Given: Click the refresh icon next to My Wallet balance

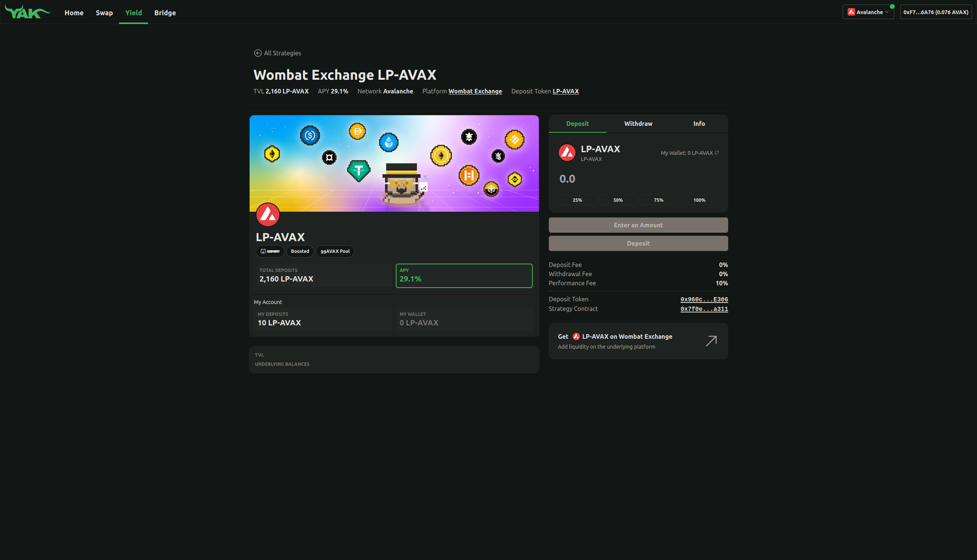Looking at the screenshot, I should (717, 153).
